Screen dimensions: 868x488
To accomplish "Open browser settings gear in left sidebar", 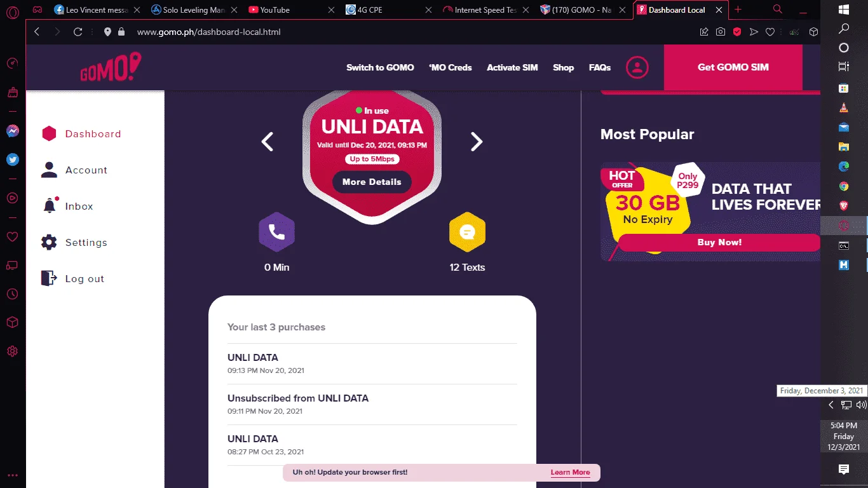I will pos(12,351).
